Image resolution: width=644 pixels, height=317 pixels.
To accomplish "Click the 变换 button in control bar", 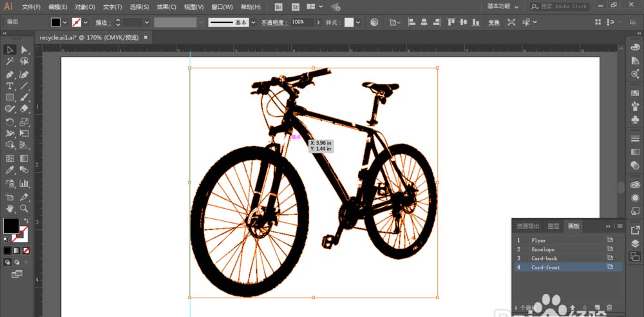I will tap(494, 22).
